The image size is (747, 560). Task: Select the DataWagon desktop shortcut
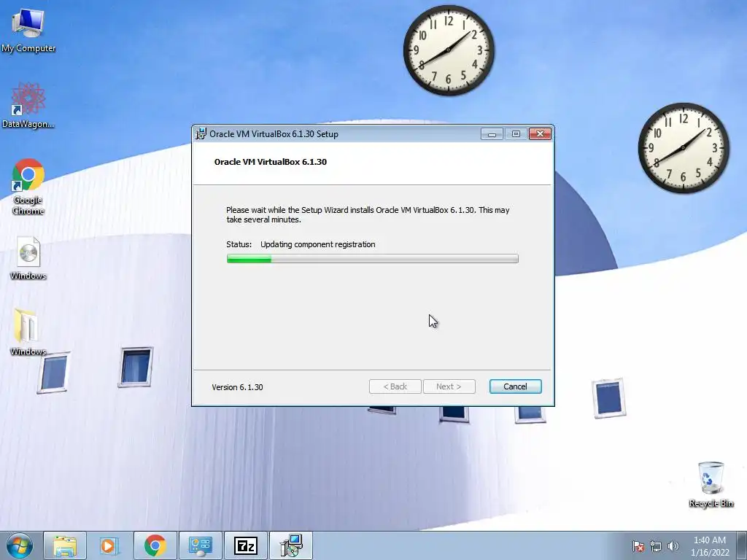tap(28, 105)
